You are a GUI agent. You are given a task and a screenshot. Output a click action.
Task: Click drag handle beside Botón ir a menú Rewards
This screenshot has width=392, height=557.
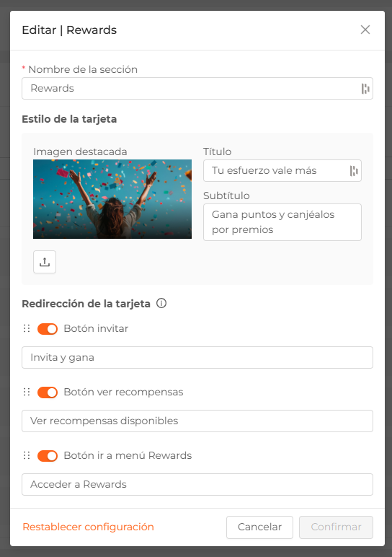pos(27,455)
